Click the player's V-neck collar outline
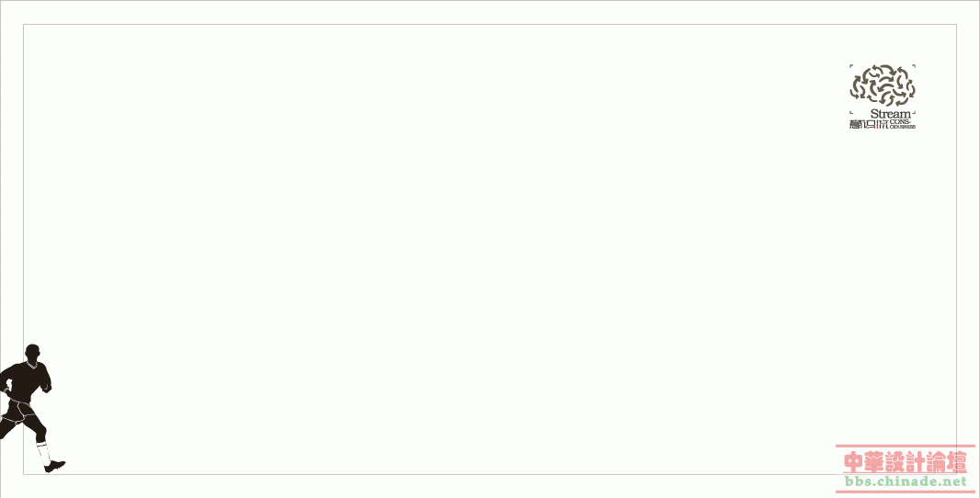 [32, 365]
